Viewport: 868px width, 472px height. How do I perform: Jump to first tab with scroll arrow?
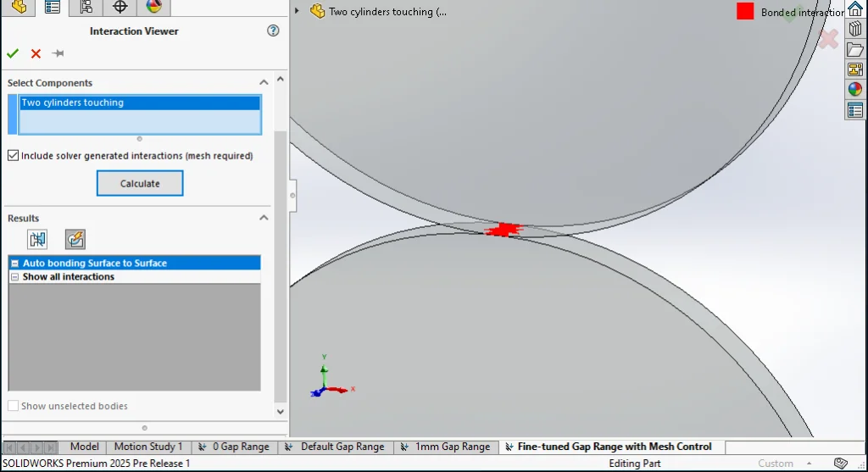[x=9, y=447]
